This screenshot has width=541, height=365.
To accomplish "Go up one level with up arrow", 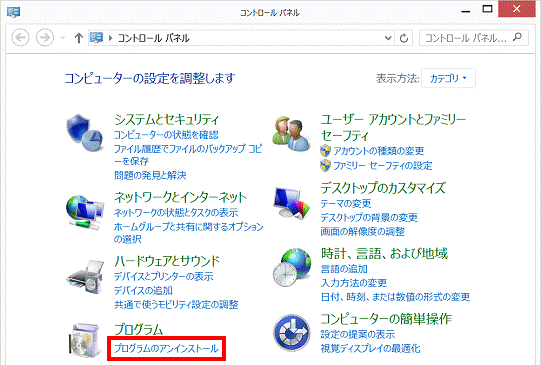I will [x=79, y=38].
